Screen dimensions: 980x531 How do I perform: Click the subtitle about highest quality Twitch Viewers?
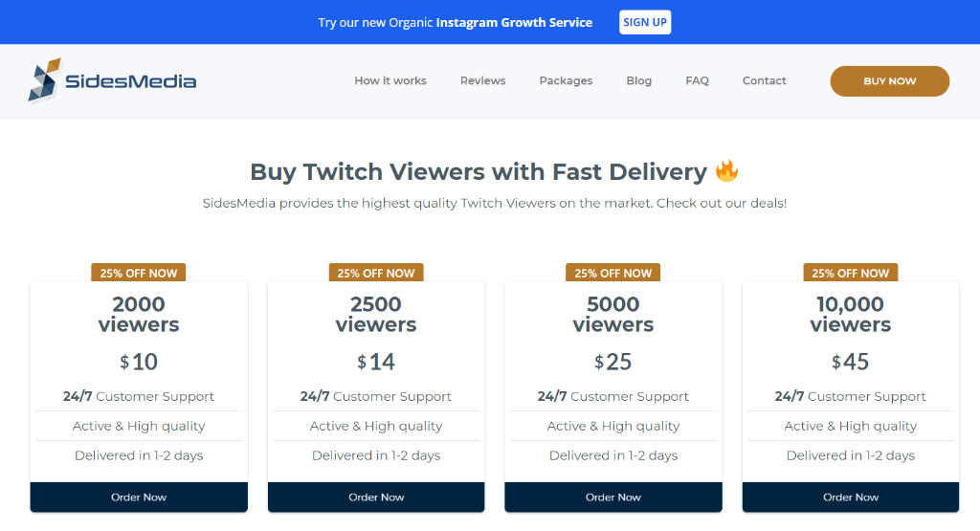pos(495,203)
